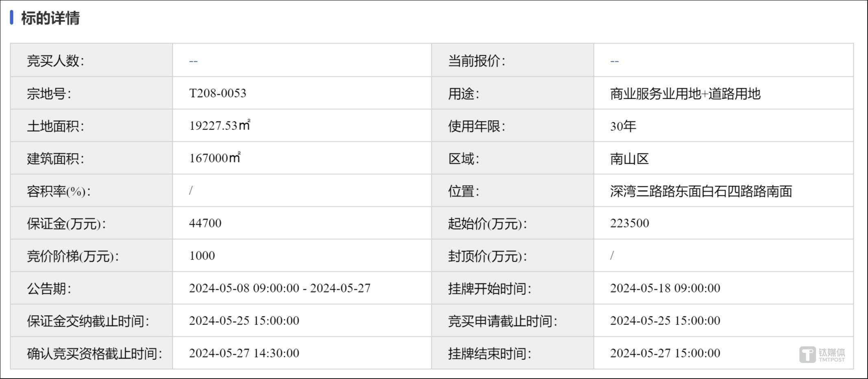Screen dimensions: 868x379
Task: Click the 确认竞买资格截止时间 value 14:30:00
Action: point(244,353)
